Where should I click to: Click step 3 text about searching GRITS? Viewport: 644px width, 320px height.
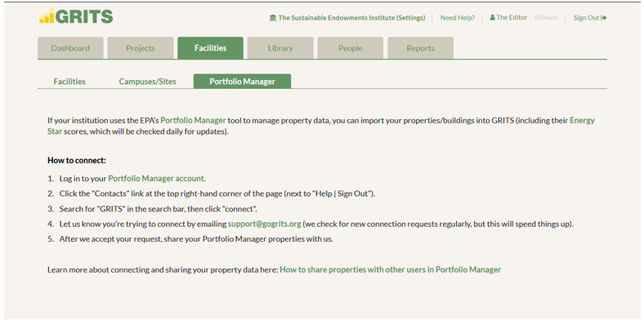point(159,209)
